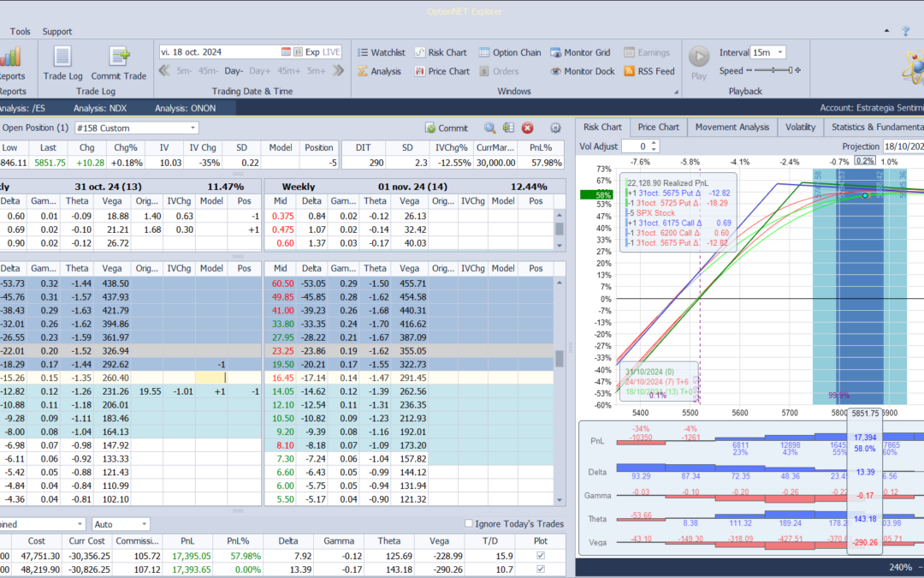Image resolution: width=924 pixels, height=578 pixels.
Task: Switch to the Volatility tab
Action: click(x=800, y=127)
